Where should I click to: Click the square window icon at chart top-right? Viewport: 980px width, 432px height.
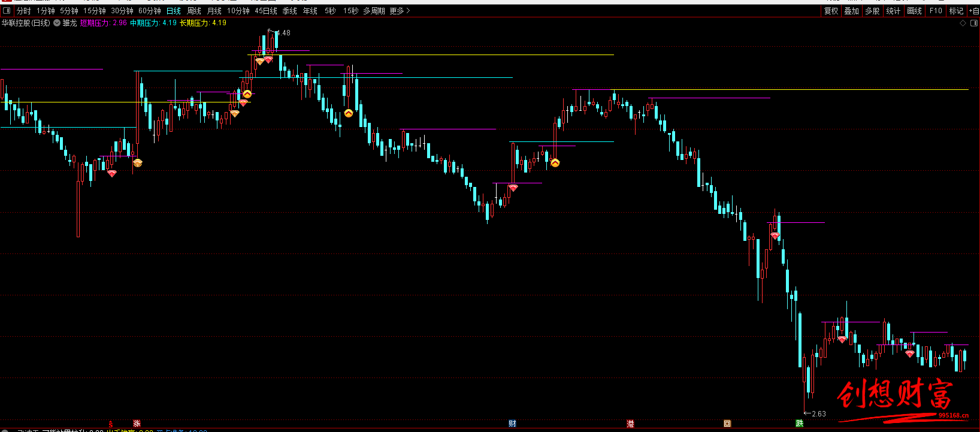coord(974,23)
